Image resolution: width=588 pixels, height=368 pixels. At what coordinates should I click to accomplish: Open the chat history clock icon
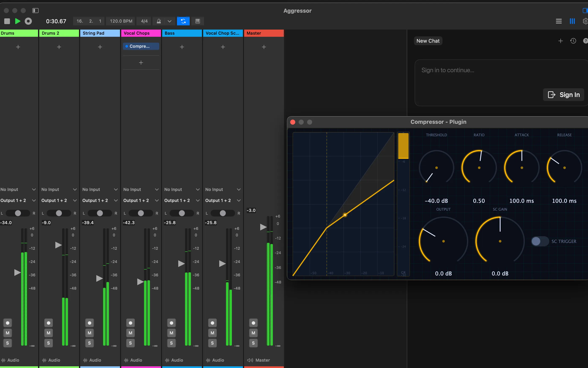[x=573, y=41]
